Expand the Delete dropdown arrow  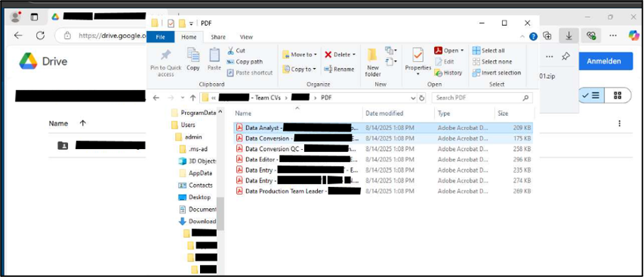coord(354,55)
